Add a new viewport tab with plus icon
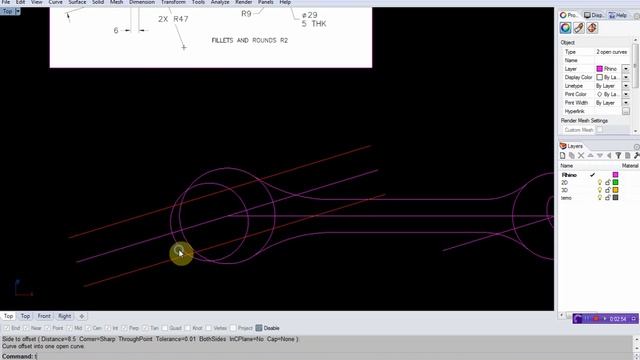The width and height of the screenshot is (640, 360). [82, 316]
